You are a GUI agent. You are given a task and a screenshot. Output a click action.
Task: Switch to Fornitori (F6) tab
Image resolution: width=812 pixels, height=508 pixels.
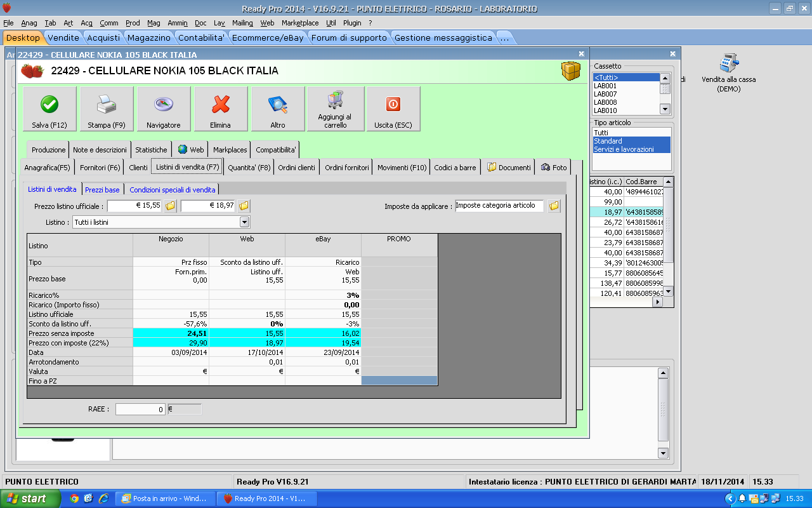[100, 168]
